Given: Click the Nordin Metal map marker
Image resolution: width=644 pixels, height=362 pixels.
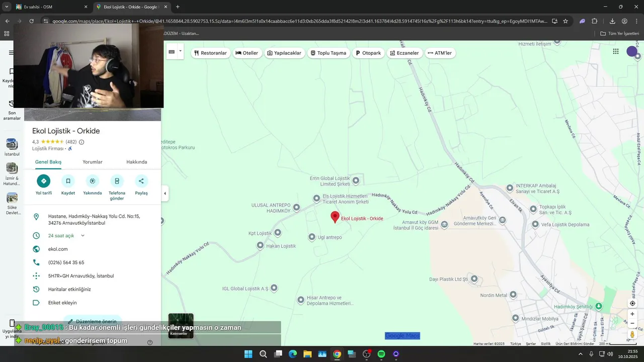Looking at the screenshot, I should [513, 295].
